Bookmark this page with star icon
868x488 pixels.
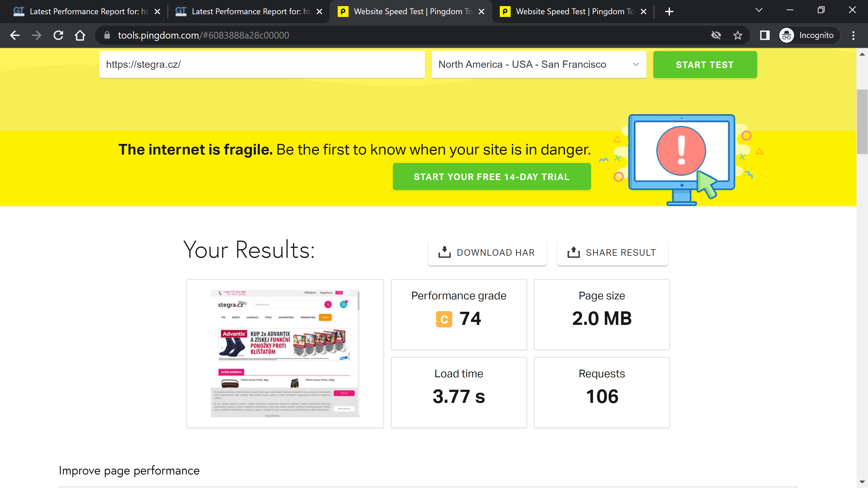pos(738,35)
